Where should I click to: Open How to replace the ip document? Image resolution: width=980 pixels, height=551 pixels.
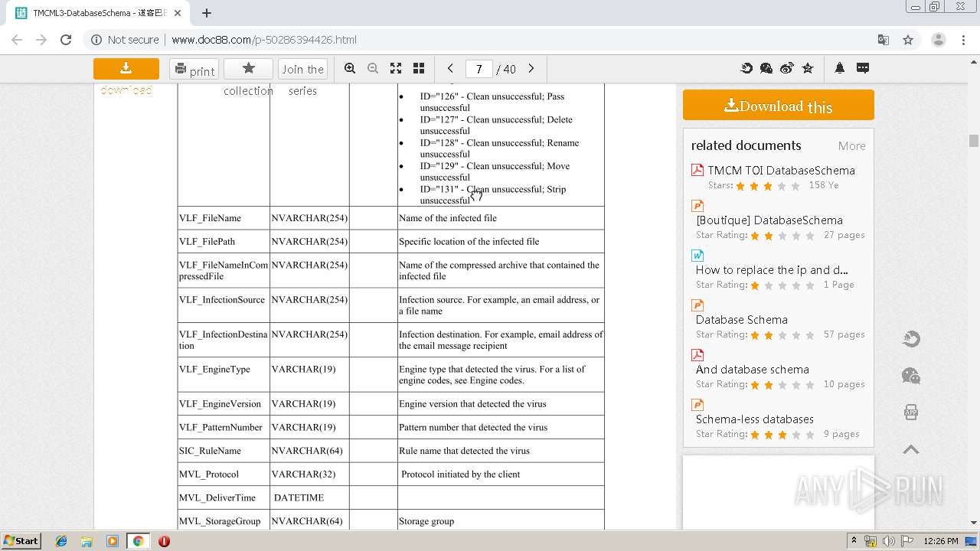point(772,270)
